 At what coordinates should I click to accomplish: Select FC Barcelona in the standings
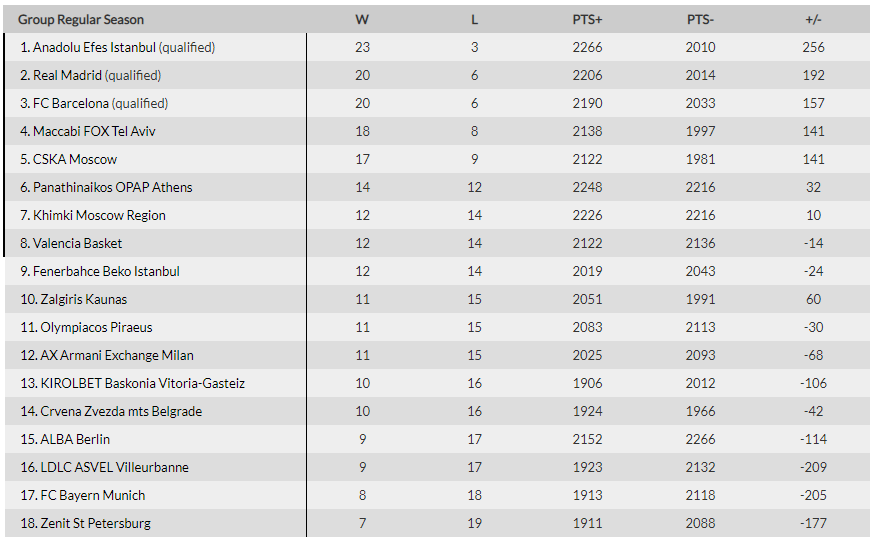pos(70,103)
